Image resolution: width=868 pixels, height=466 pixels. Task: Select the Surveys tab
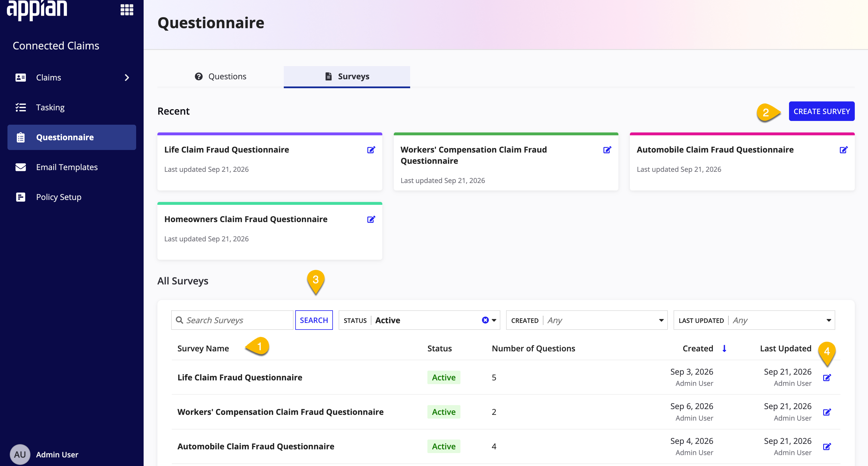[x=347, y=76]
